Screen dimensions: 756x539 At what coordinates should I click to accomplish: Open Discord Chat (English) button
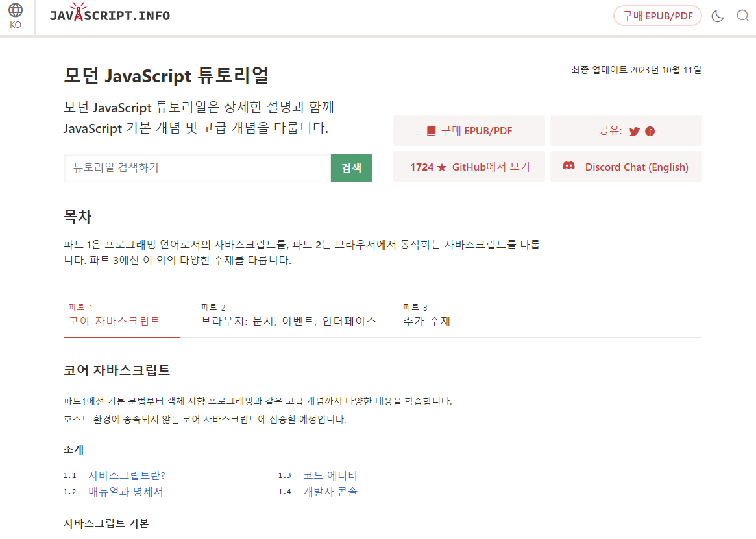[x=626, y=167]
